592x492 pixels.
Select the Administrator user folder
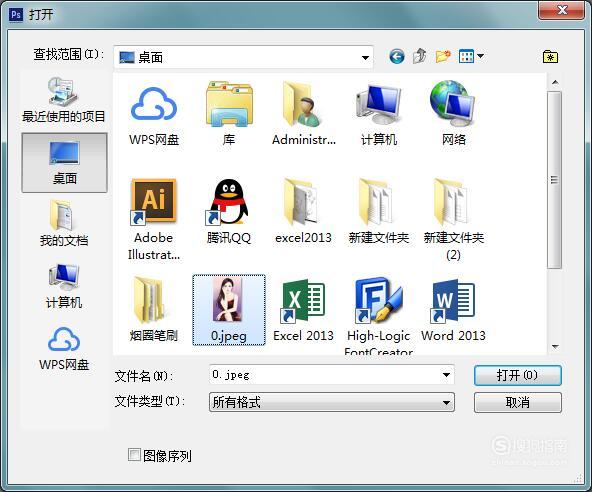pyautogui.click(x=304, y=114)
